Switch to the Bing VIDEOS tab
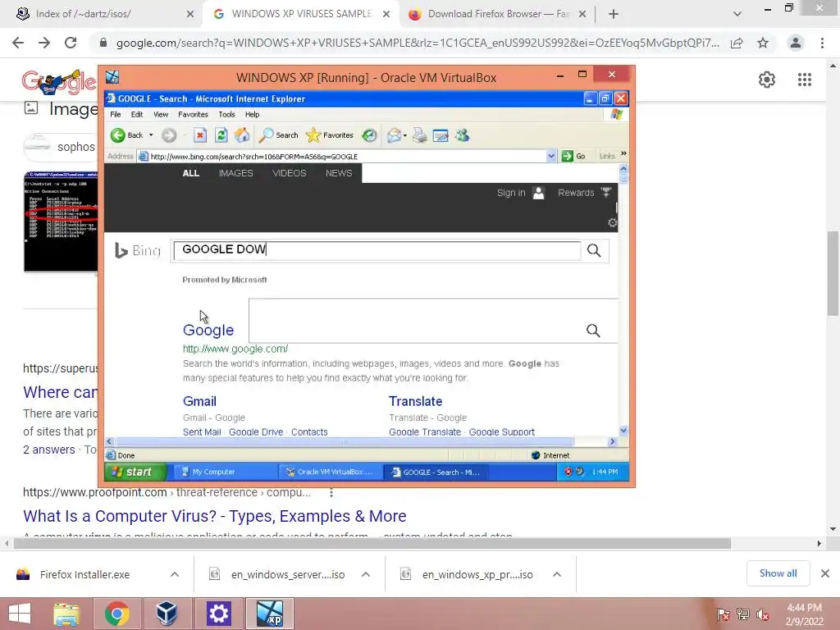This screenshot has width=840, height=630. click(290, 173)
